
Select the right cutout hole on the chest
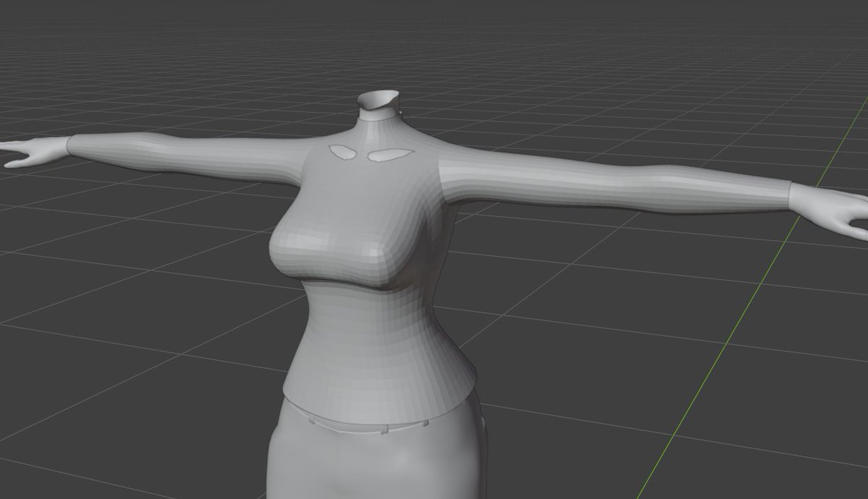[x=391, y=153]
